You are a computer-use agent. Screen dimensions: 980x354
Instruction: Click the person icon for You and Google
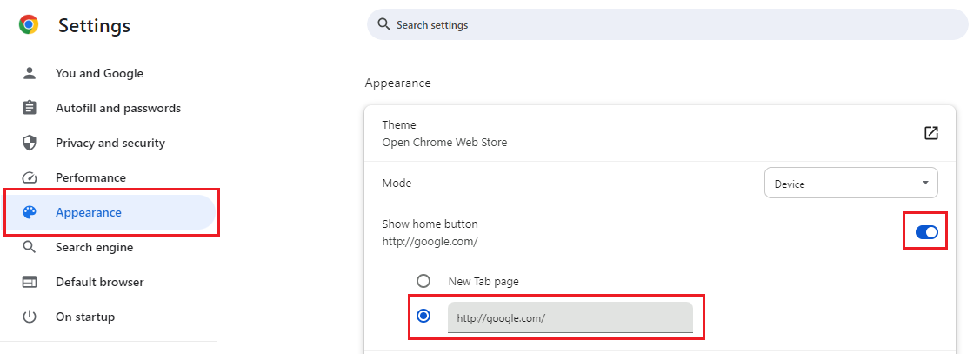30,73
